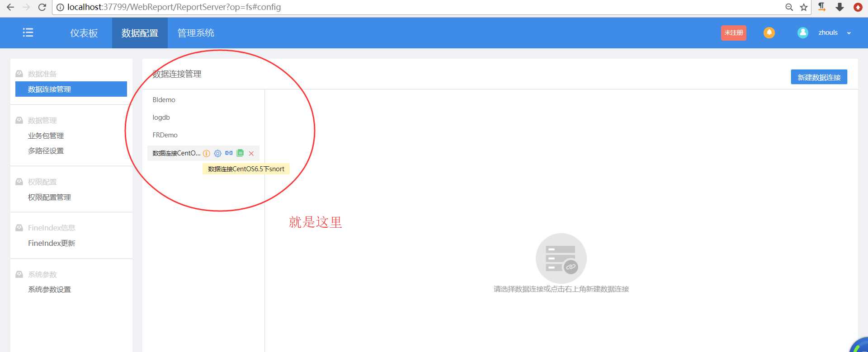This screenshot has width=868, height=352.
Task: Click the download arrow extension icon
Action: point(840,7)
